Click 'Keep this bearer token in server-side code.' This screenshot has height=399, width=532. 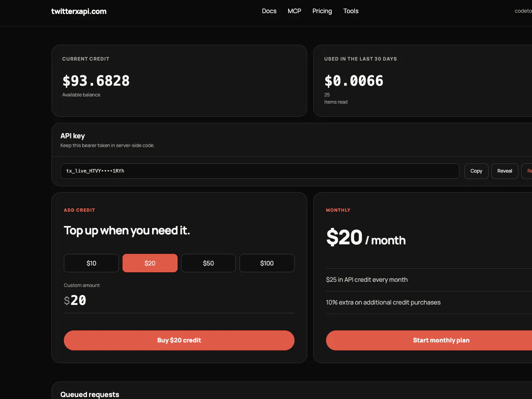click(x=107, y=145)
